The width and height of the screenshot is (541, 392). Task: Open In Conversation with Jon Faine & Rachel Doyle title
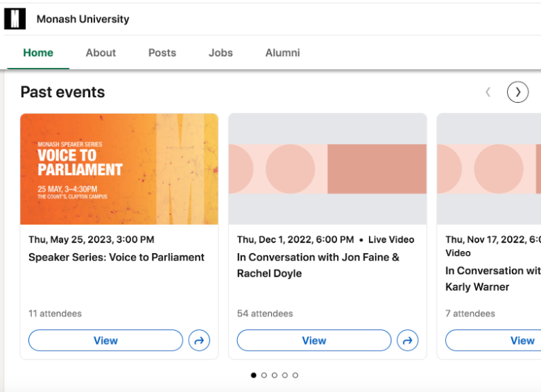pos(318,265)
